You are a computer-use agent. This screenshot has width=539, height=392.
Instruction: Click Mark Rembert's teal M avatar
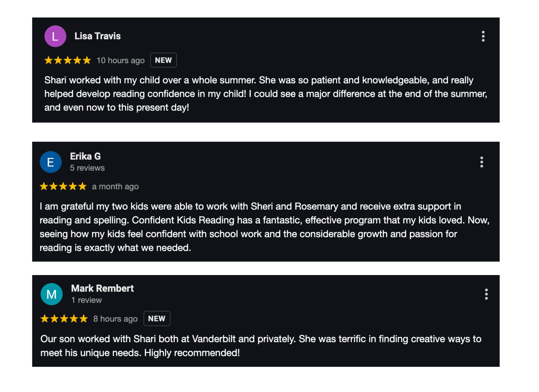51,294
